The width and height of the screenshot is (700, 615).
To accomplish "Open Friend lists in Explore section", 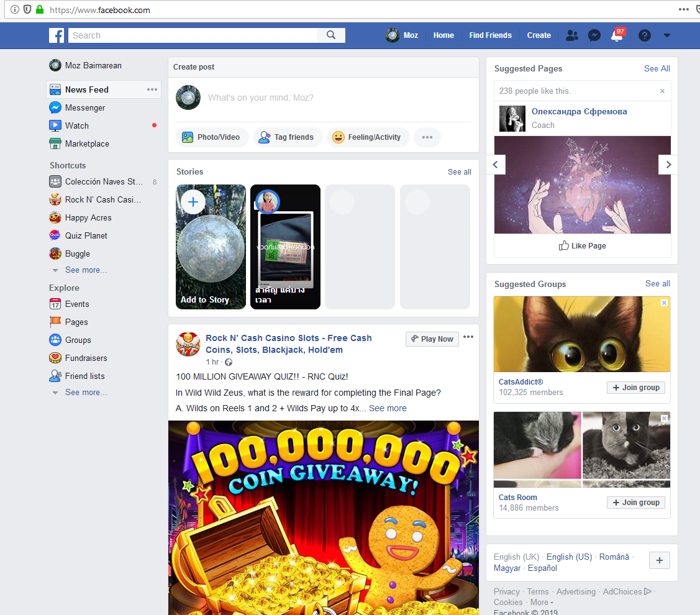I will (x=84, y=376).
